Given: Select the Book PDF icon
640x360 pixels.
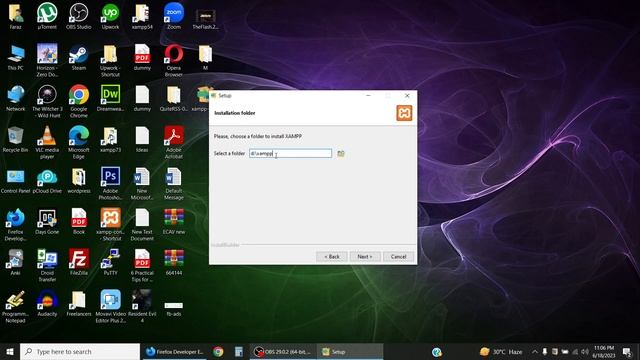Looking at the screenshot, I should coord(79,222).
